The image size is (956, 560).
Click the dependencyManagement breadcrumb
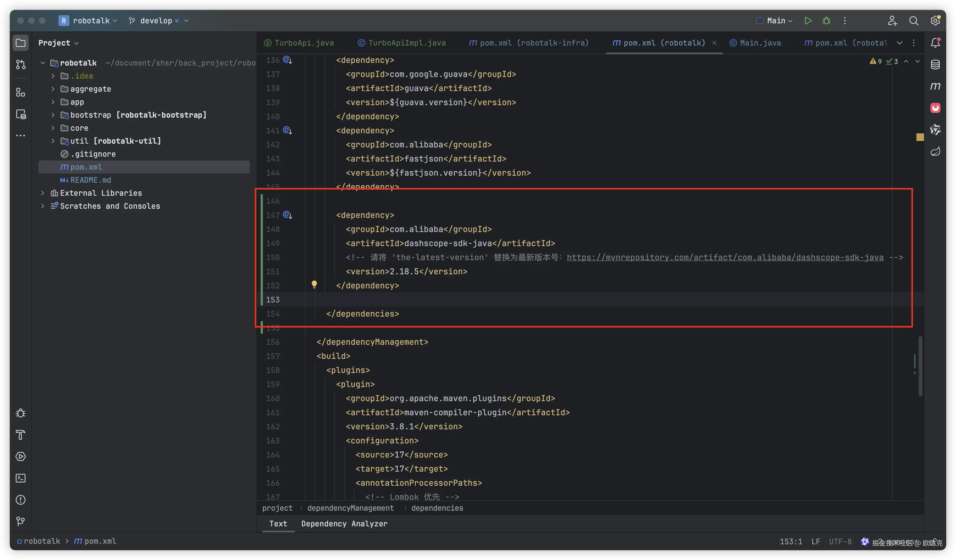(350, 508)
